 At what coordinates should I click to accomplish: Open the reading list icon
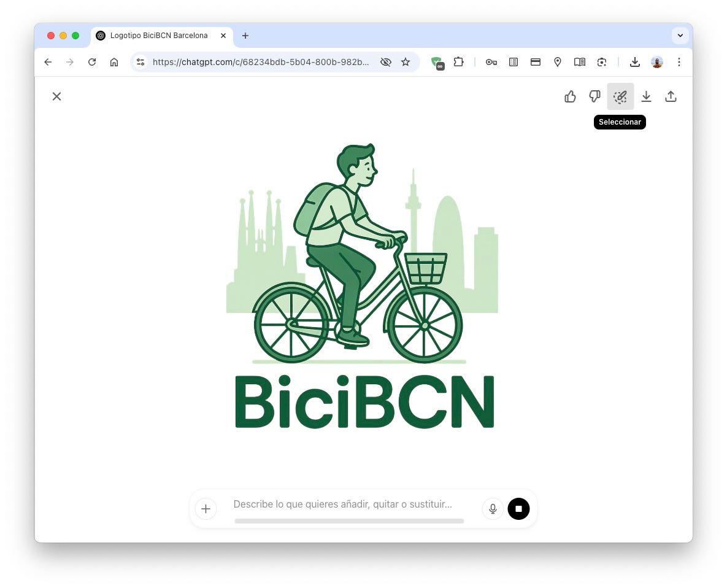(x=514, y=62)
